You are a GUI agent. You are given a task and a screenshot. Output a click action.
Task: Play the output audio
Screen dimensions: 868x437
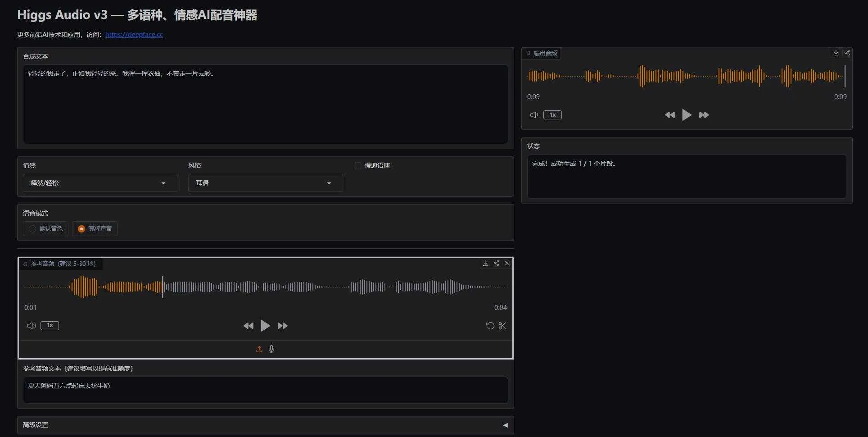[x=687, y=115]
